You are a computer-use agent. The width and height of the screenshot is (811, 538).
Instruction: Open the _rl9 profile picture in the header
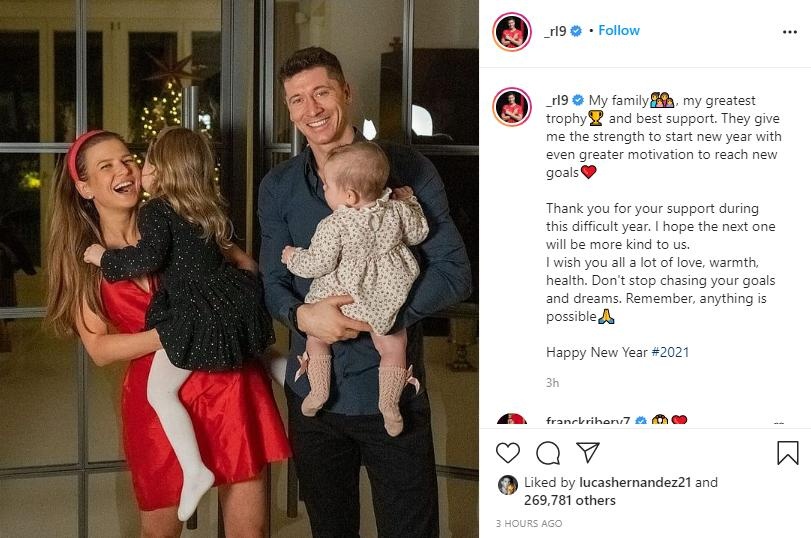tap(512, 32)
